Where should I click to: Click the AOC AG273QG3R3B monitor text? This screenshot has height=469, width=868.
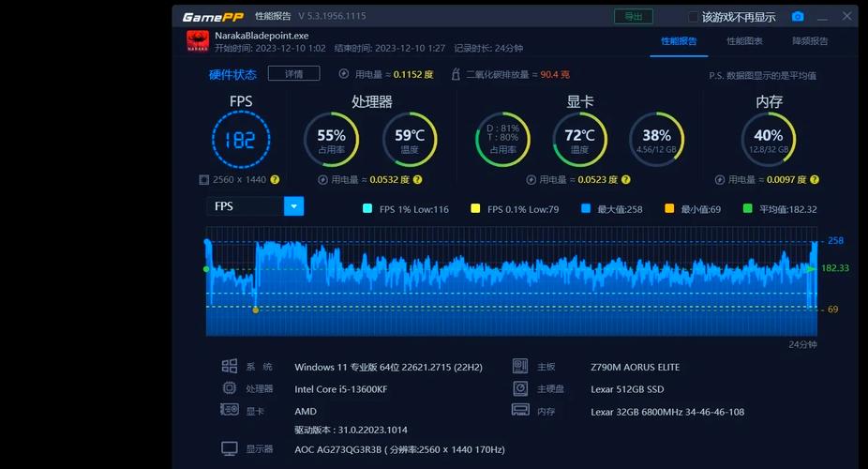399,449
